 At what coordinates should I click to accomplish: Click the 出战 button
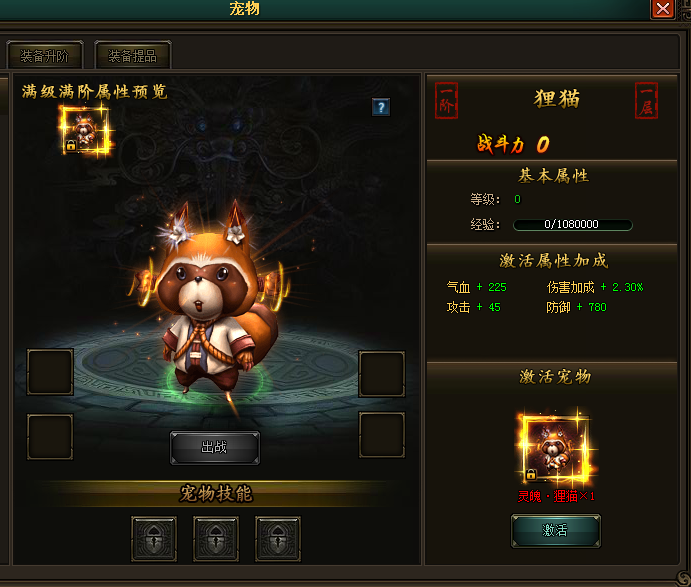(x=215, y=448)
